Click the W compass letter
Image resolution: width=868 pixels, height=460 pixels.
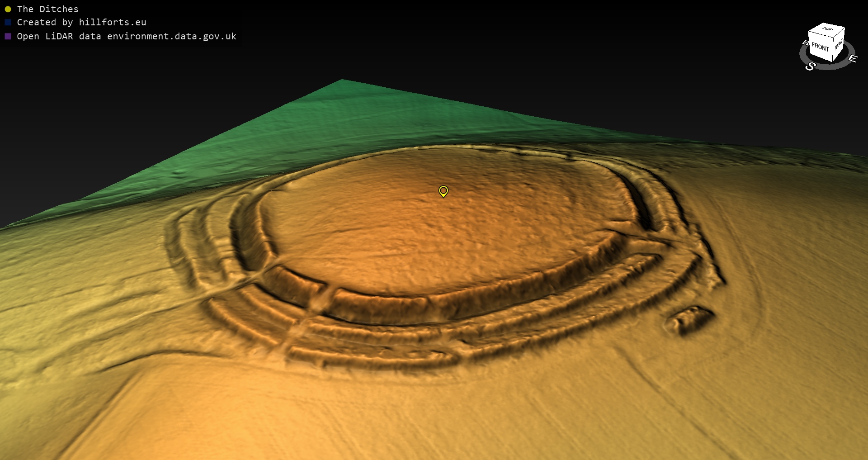coord(805,43)
